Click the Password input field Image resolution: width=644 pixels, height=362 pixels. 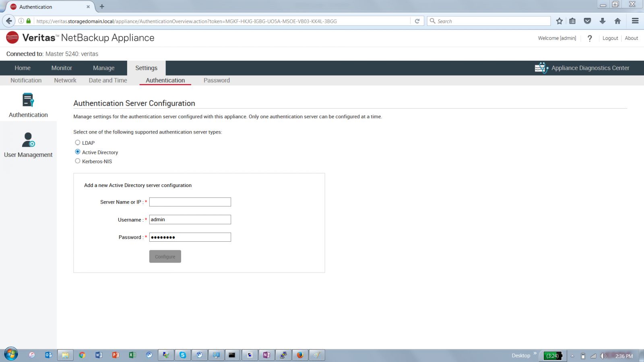pyautogui.click(x=190, y=237)
